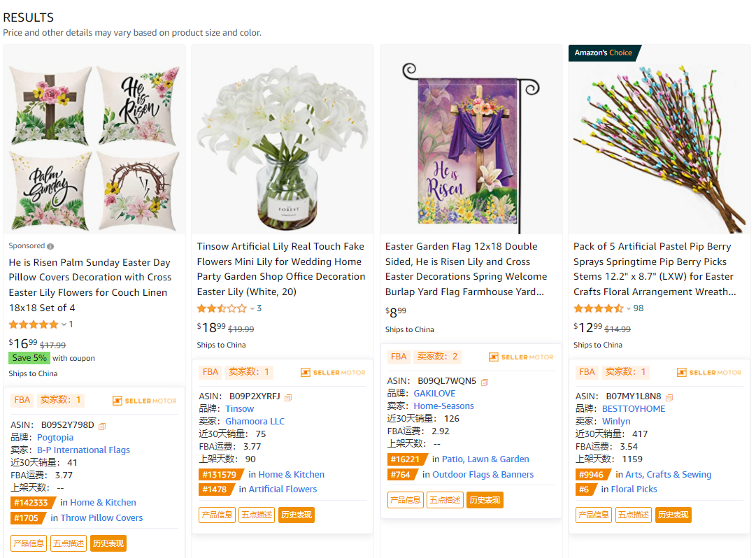
Task: Copy the ASIN B09P2XYRFJ with copy icon
Action: 288,397
